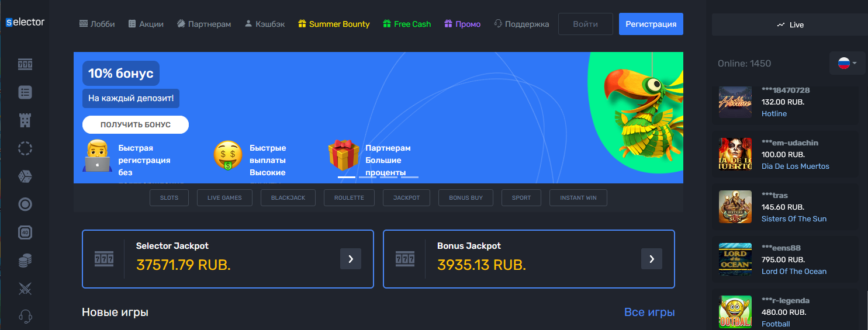Image resolution: width=868 pixels, height=330 pixels.
Task: Open the Football game link
Action: (x=776, y=324)
